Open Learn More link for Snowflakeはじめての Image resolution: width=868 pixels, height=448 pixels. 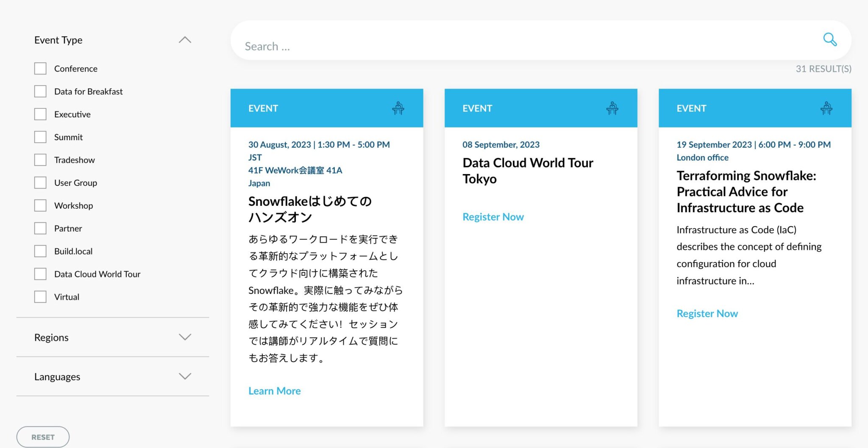[274, 391]
